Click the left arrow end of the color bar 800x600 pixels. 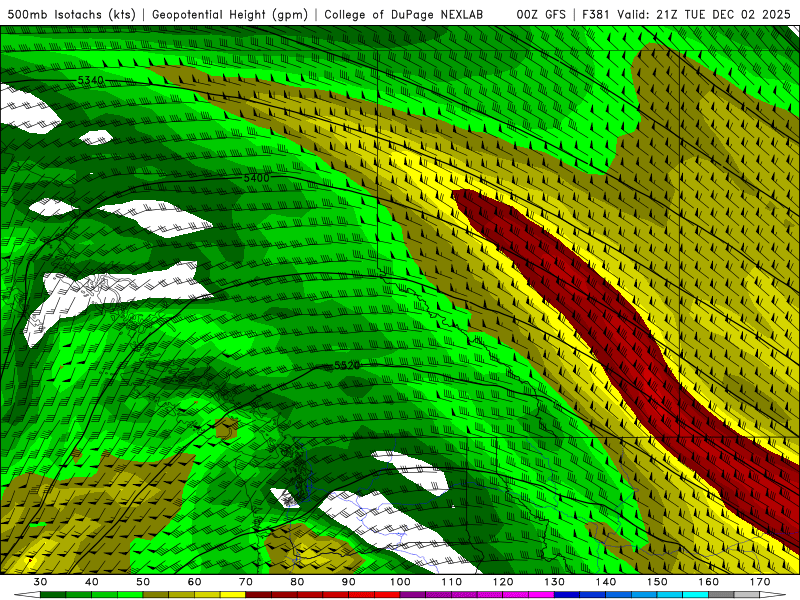[x=27, y=595]
